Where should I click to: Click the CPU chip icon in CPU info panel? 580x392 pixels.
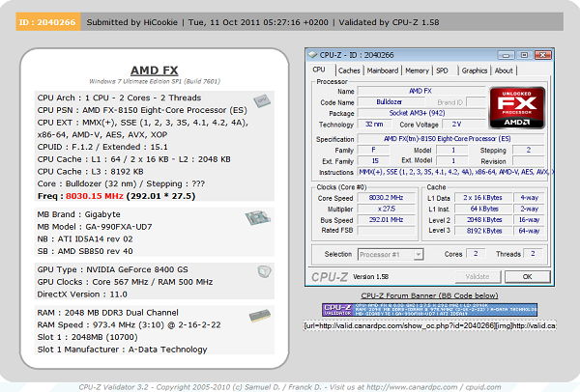click(262, 100)
